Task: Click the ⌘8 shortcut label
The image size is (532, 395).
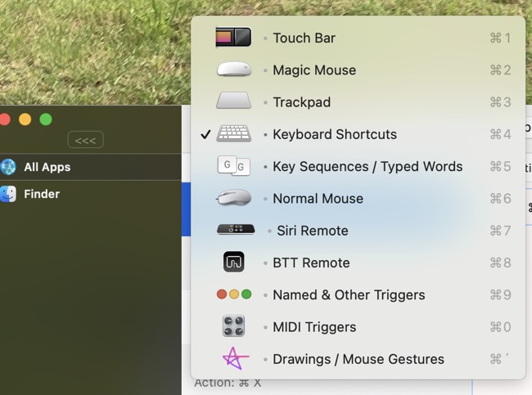Action: click(500, 263)
